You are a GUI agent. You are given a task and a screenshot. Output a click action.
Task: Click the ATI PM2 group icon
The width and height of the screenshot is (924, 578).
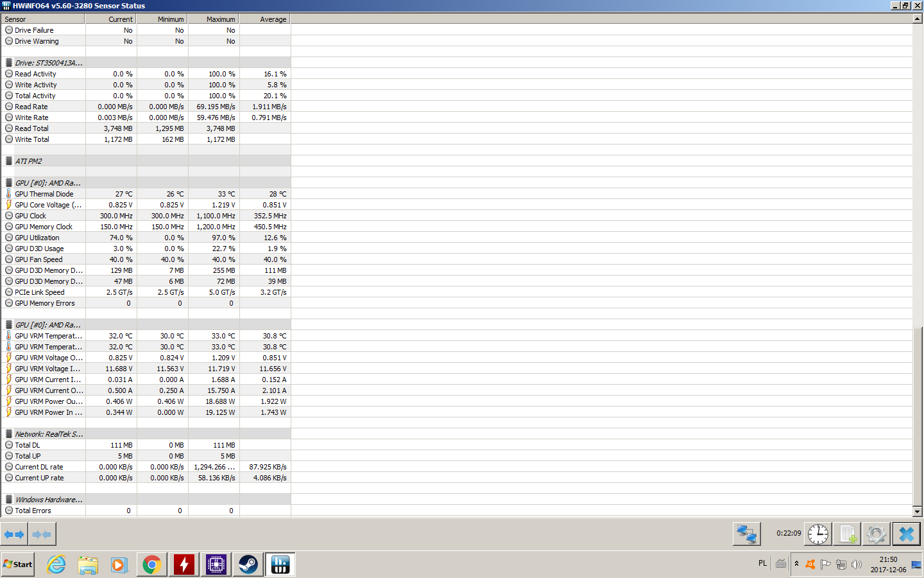click(x=9, y=161)
